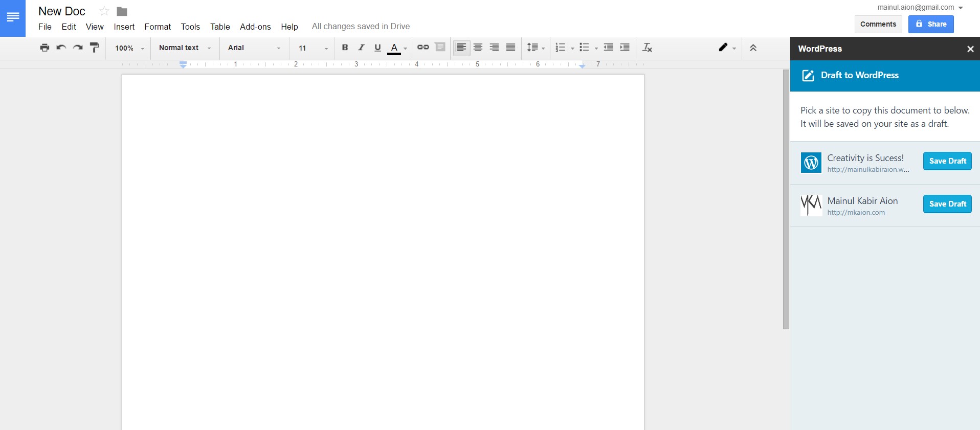Open the Insert menu
The image size is (980, 430).
(x=124, y=27)
